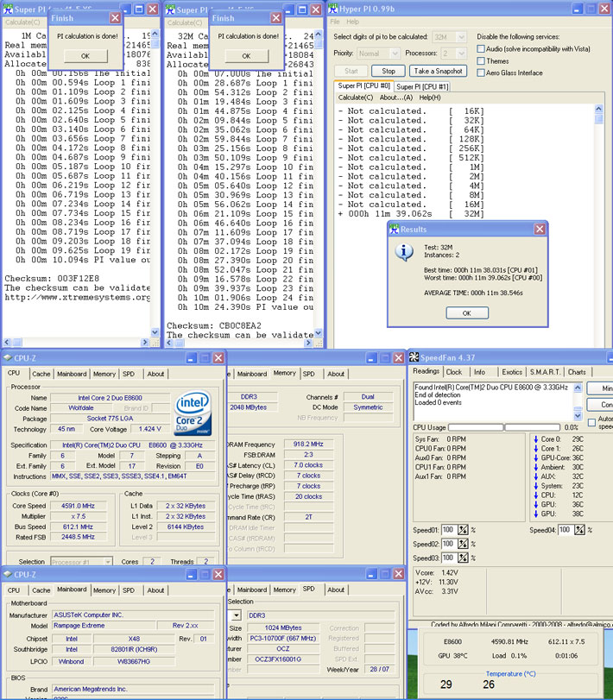Click OK in the 1M Finish dialog
The height and width of the screenshot is (700, 613).
tap(85, 56)
